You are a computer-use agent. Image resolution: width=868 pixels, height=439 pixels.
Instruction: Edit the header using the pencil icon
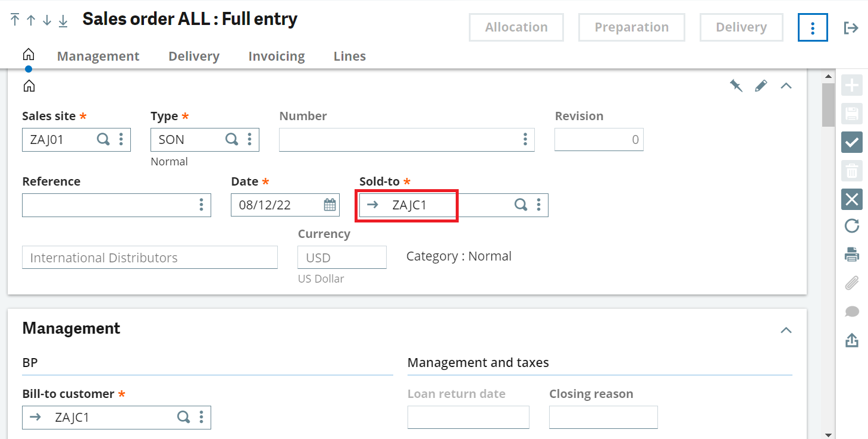tap(761, 85)
